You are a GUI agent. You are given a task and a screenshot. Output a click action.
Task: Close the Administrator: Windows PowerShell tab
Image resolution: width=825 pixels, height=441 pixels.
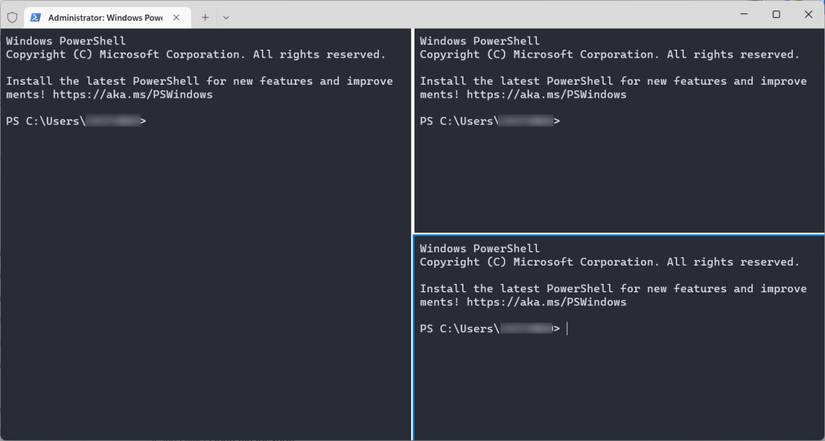pos(176,17)
